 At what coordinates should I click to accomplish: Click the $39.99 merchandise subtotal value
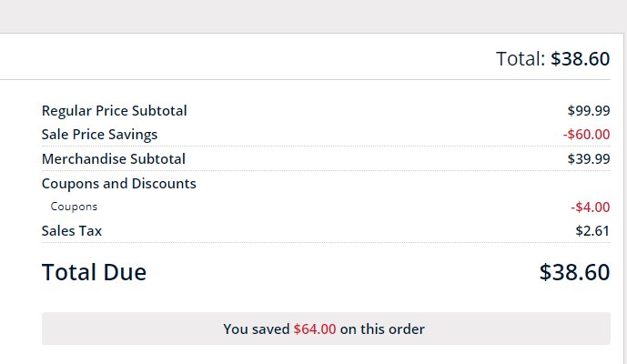point(589,159)
